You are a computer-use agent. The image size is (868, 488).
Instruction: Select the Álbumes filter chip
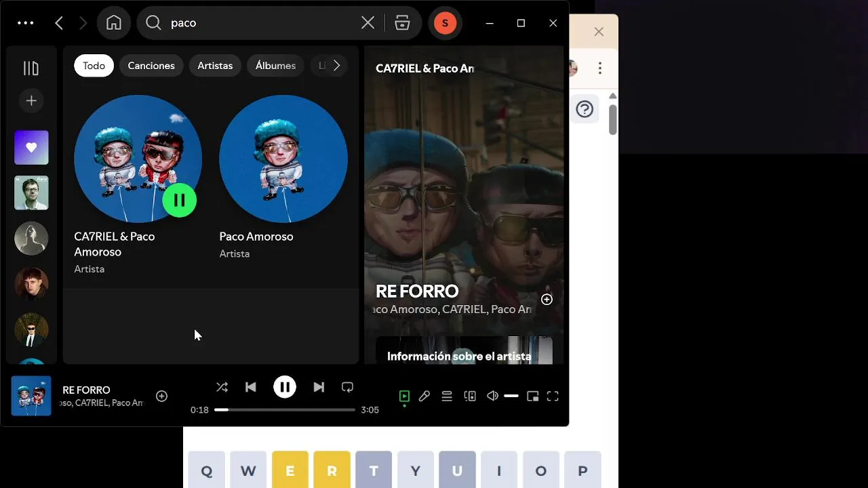coord(275,66)
